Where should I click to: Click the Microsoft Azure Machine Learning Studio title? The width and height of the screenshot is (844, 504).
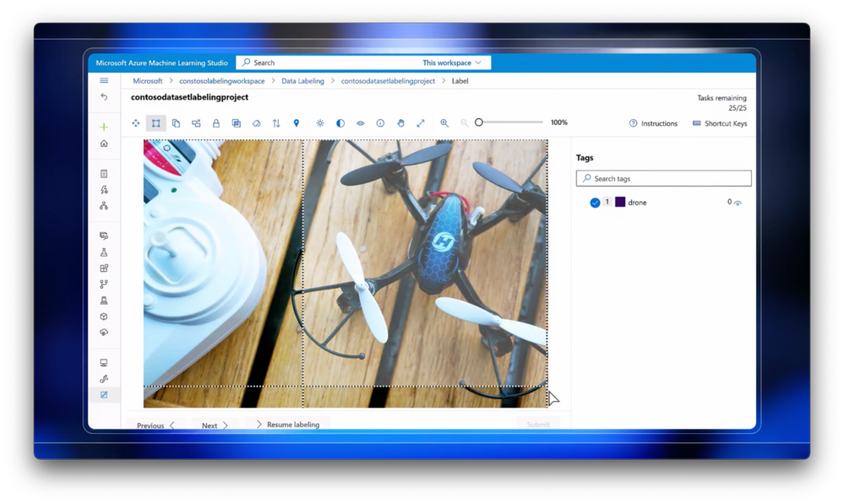[161, 63]
